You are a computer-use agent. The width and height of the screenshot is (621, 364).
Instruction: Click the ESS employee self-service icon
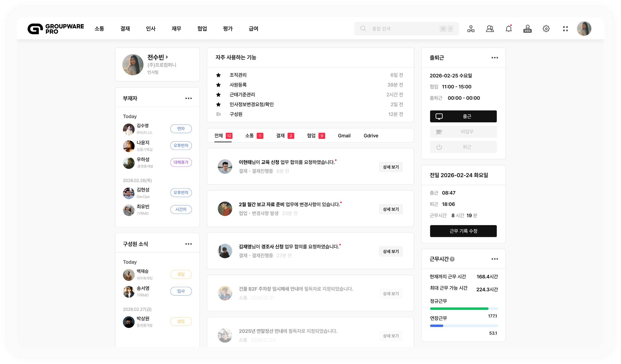click(x=527, y=29)
